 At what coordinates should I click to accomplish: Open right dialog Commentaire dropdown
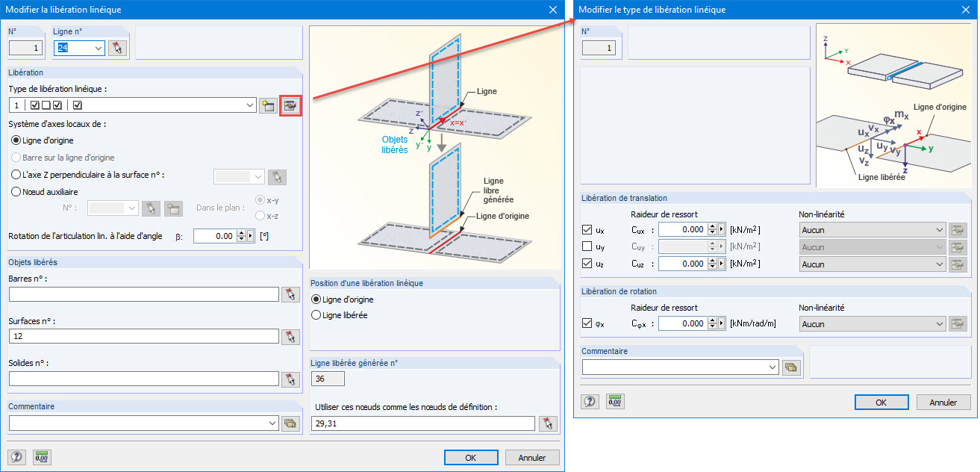(x=772, y=367)
